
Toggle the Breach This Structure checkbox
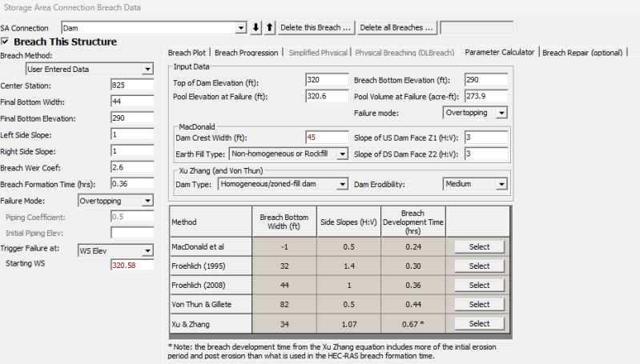click(6, 42)
